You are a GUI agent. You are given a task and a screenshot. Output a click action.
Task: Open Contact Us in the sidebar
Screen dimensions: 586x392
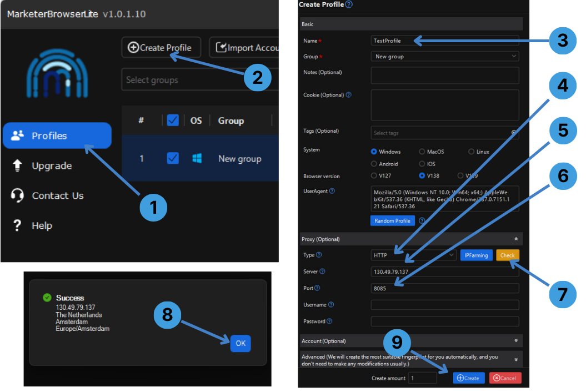58,195
